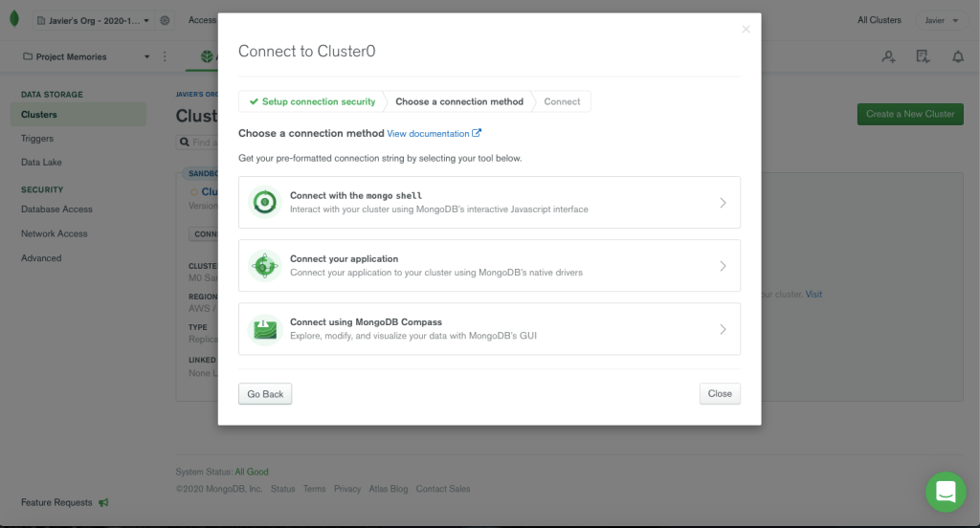
Task: Expand the Connect with the mongo shell chevron
Action: click(723, 203)
